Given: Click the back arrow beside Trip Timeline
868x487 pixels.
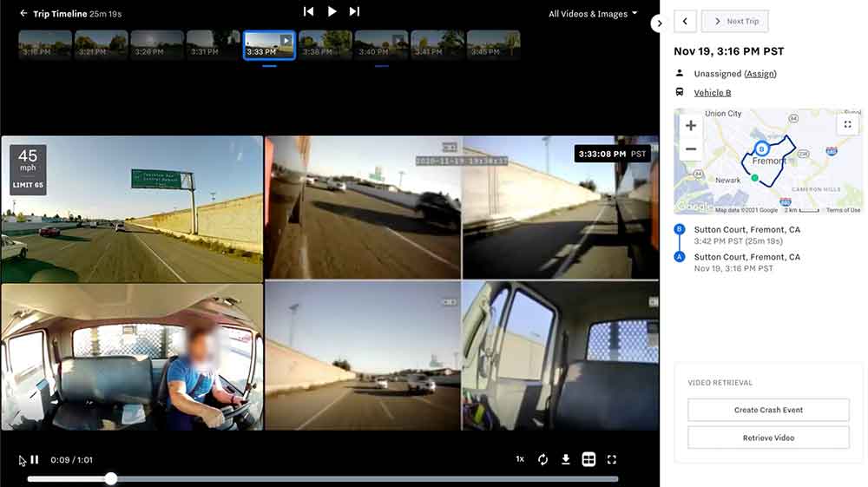Looking at the screenshot, I should tap(23, 14).
